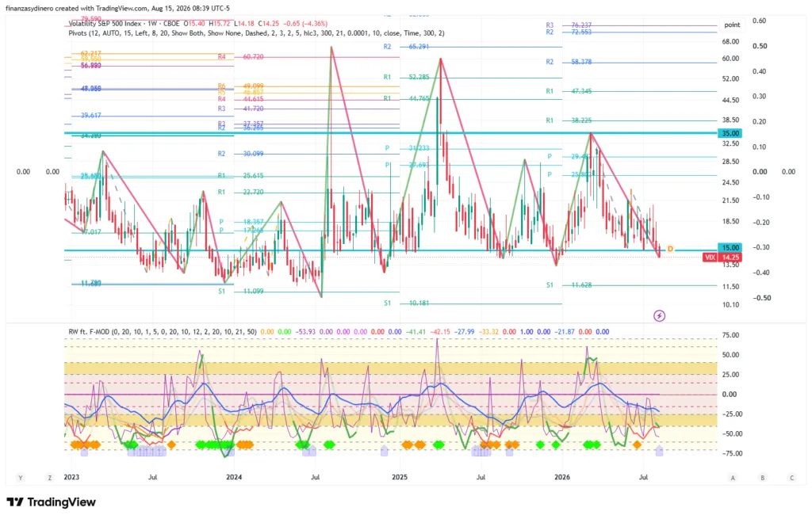
Task: Click the 2026 time axis label
Action: coord(562,477)
